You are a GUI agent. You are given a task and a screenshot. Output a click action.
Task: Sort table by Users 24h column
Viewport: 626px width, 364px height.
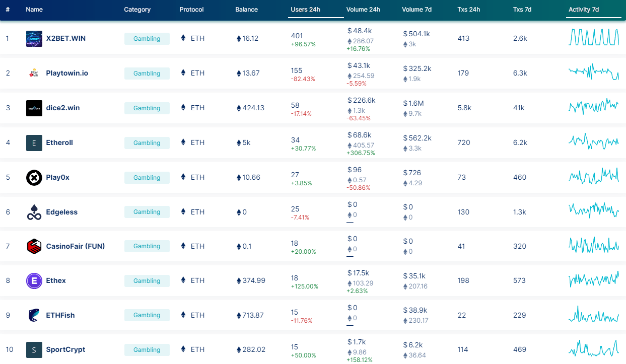click(305, 10)
